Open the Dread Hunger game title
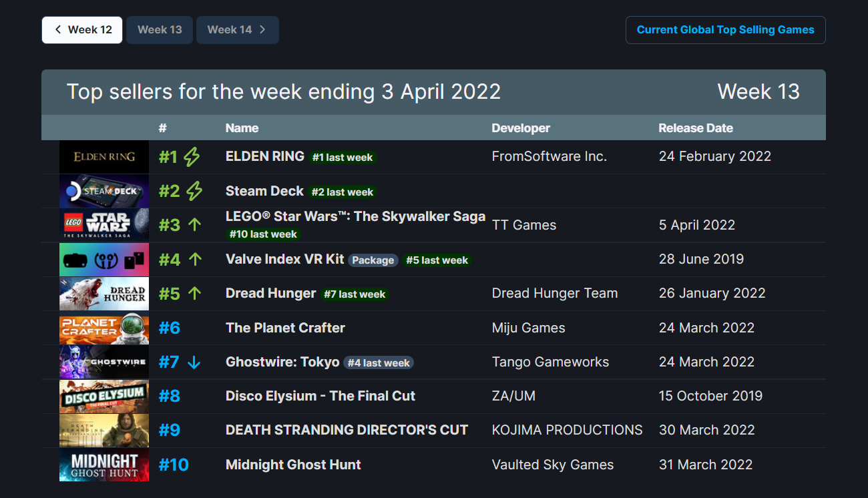Image resolution: width=868 pixels, height=498 pixels. click(x=270, y=293)
